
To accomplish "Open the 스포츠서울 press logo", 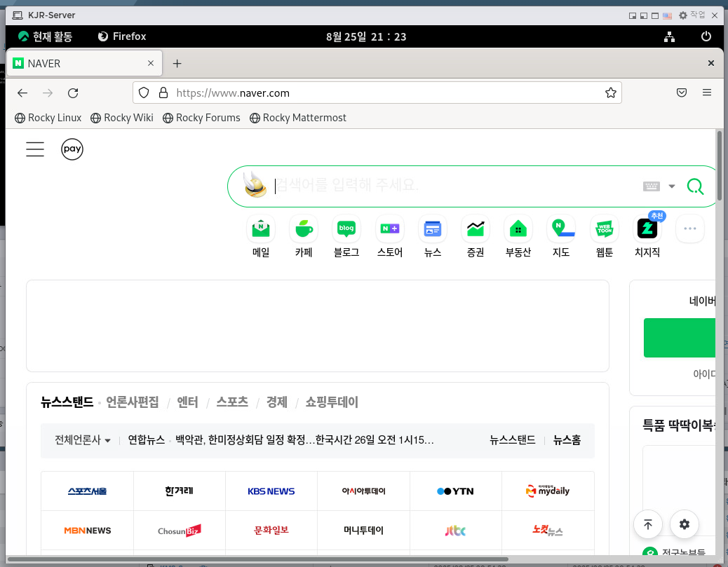I will (x=87, y=491).
